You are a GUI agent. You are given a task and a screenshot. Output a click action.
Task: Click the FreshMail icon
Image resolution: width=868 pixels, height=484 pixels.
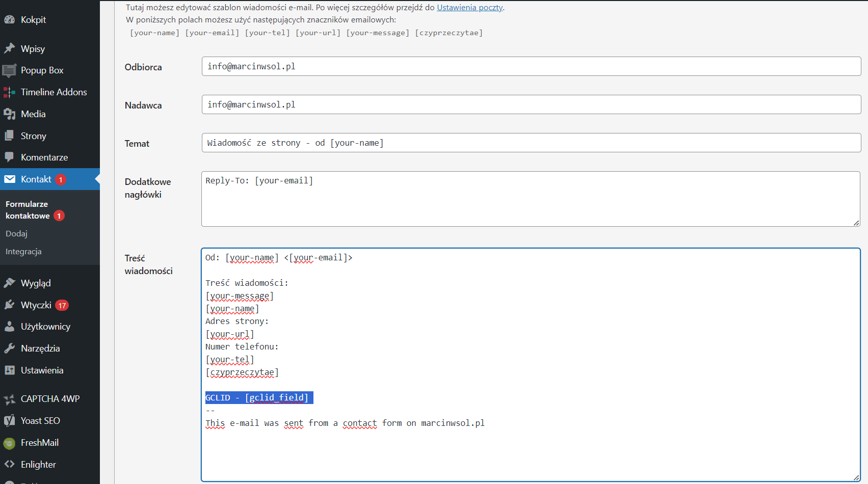(x=10, y=443)
